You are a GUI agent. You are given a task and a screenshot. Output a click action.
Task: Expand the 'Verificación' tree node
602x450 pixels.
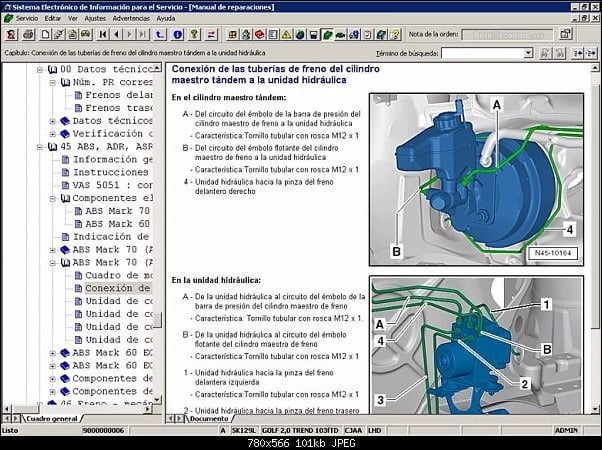pos(53,134)
